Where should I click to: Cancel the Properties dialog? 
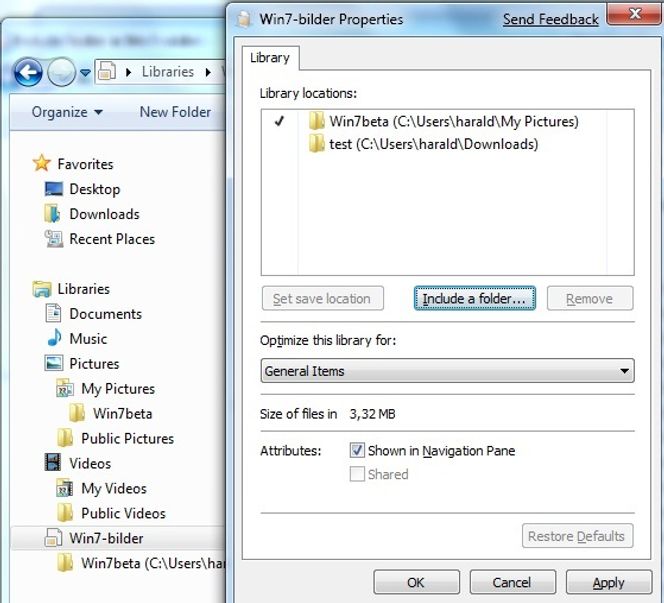pyautogui.click(x=512, y=582)
